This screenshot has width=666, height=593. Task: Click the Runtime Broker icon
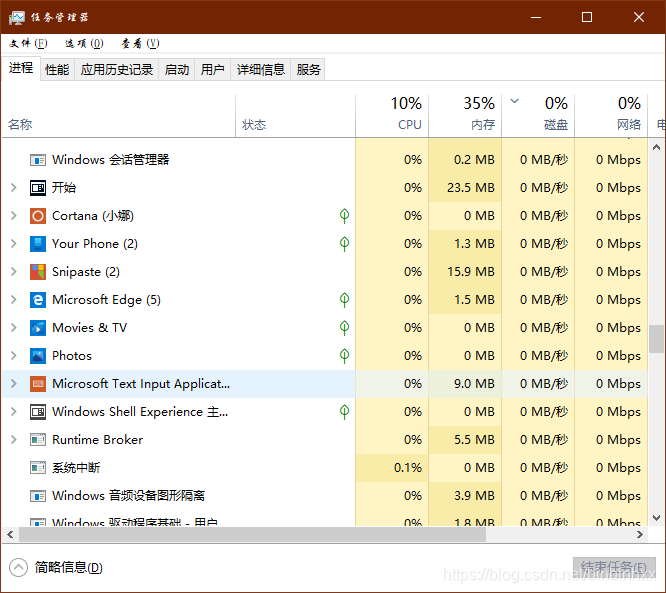click(38, 440)
